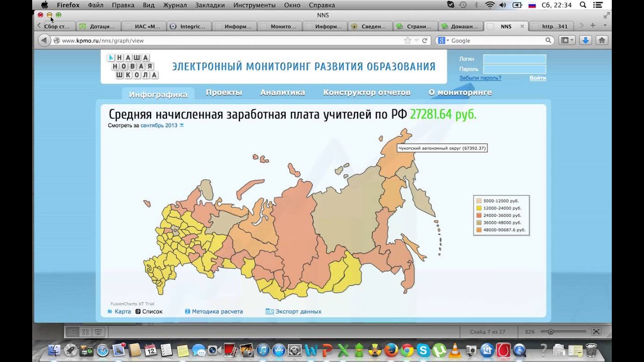644x362 pixels.
Task: Open the О мониторинге section
Action: click(460, 93)
